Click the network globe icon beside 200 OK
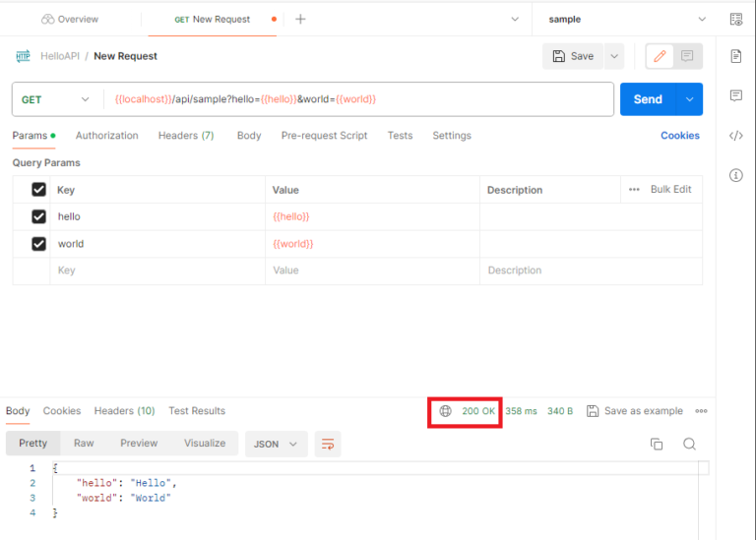The width and height of the screenshot is (756, 540). point(445,411)
